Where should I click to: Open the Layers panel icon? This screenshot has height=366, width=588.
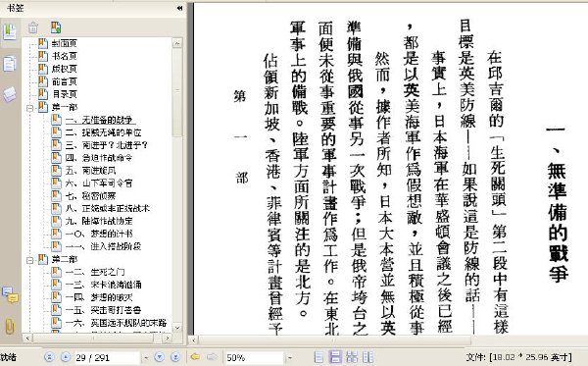point(10,94)
